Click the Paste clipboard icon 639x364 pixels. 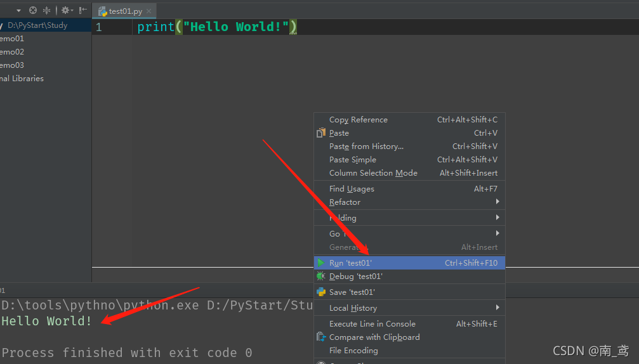click(x=321, y=133)
